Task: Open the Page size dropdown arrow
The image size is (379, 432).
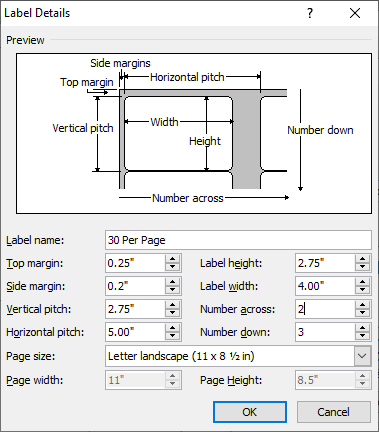Action: (362, 356)
